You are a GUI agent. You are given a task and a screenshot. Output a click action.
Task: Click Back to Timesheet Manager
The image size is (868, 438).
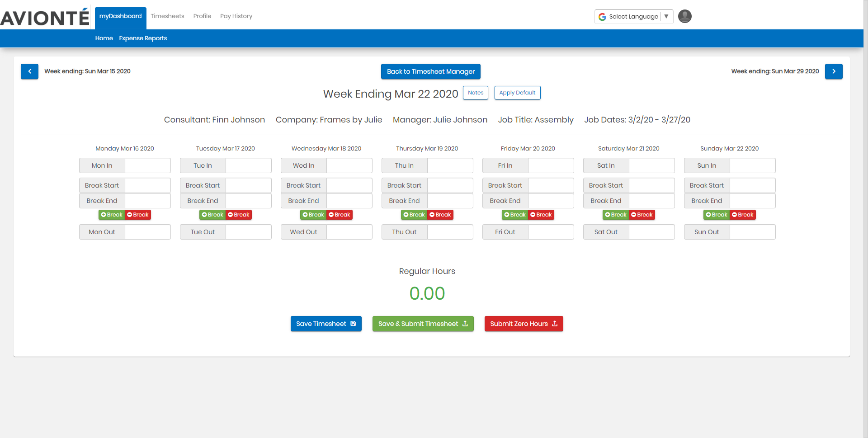[x=431, y=71]
